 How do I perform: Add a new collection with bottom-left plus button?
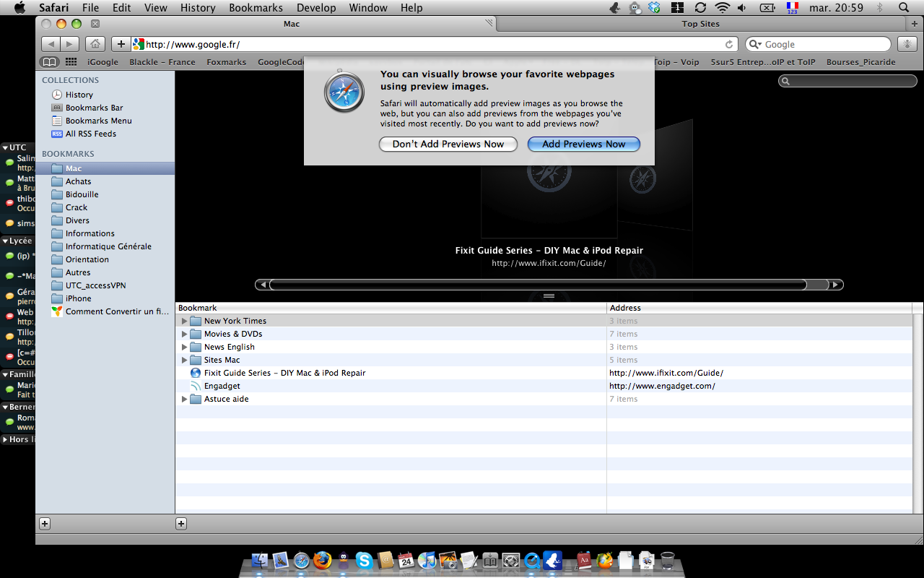pos(45,523)
